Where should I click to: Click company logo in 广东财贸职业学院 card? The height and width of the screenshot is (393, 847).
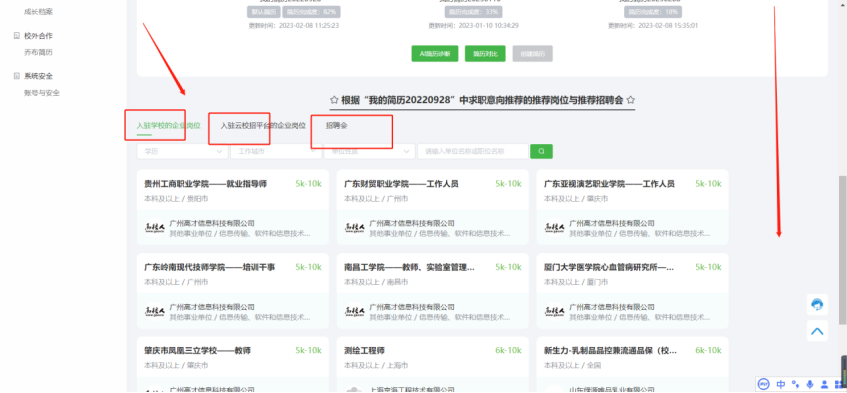[355, 227]
